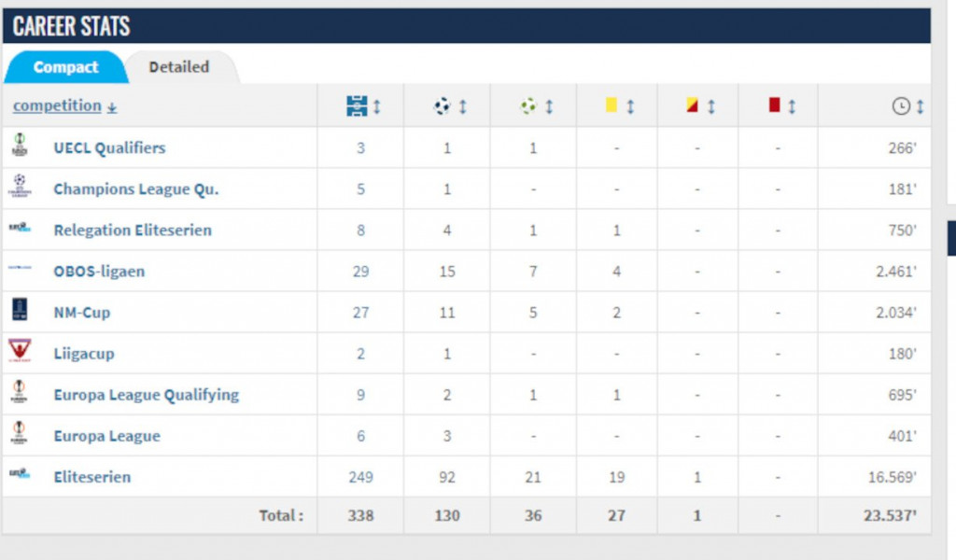956x560 pixels.
Task: Open the Eliteserien competition link
Action: [x=91, y=477]
